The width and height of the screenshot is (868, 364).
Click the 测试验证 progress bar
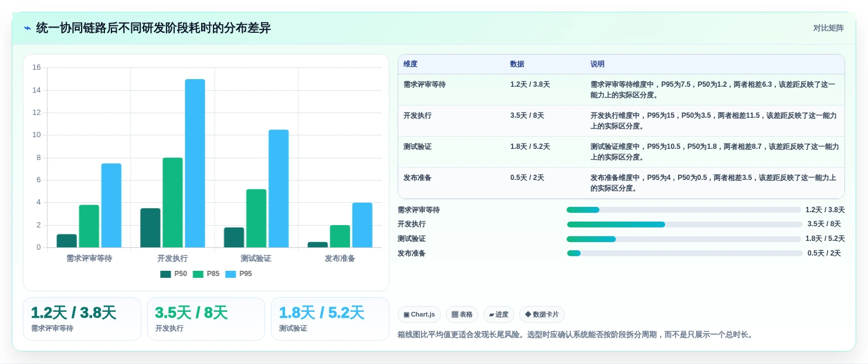(x=683, y=239)
